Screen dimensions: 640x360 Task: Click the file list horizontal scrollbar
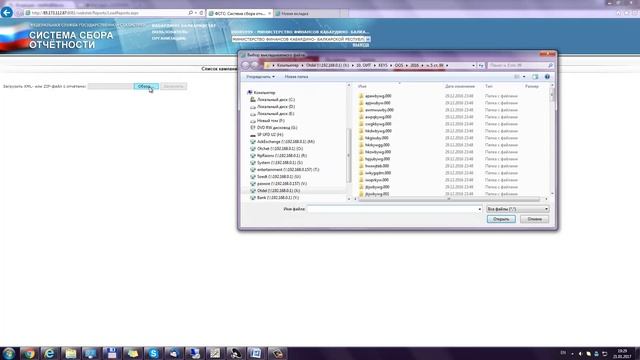(x=449, y=199)
